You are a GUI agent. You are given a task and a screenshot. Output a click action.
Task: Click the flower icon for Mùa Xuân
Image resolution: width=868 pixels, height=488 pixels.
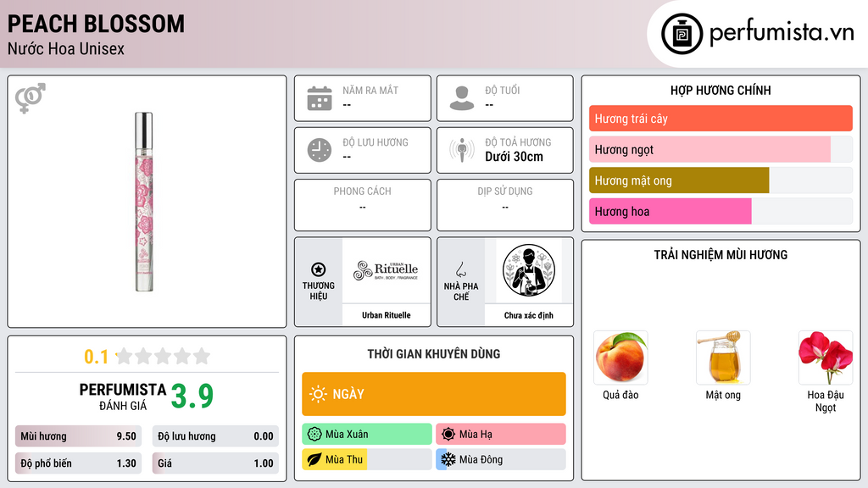(x=314, y=435)
